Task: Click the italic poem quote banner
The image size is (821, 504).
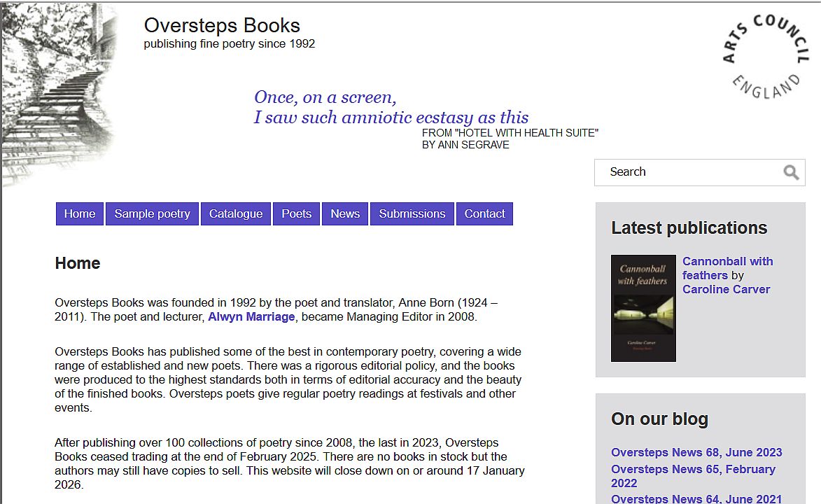Action: click(x=391, y=108)
